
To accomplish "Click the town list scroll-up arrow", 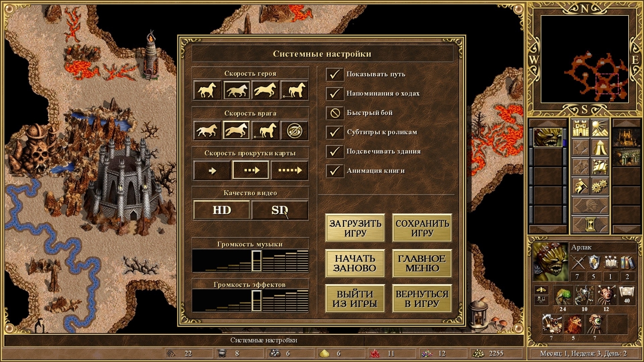I will (627, 123).
